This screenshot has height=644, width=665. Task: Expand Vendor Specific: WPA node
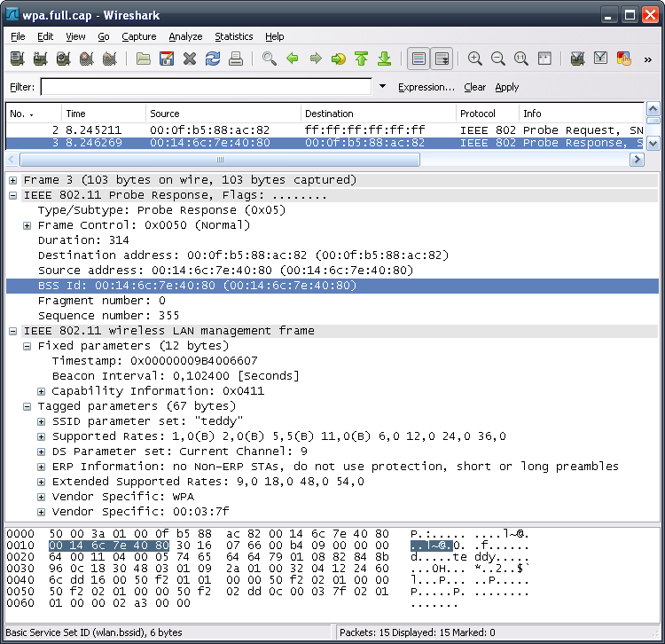[x=41, y=497]
